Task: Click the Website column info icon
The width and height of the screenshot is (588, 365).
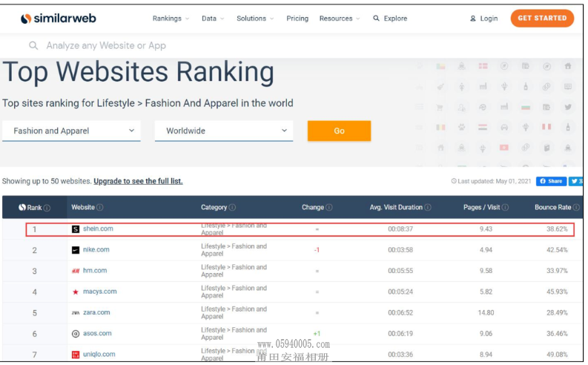Action: tap(100, 208)
